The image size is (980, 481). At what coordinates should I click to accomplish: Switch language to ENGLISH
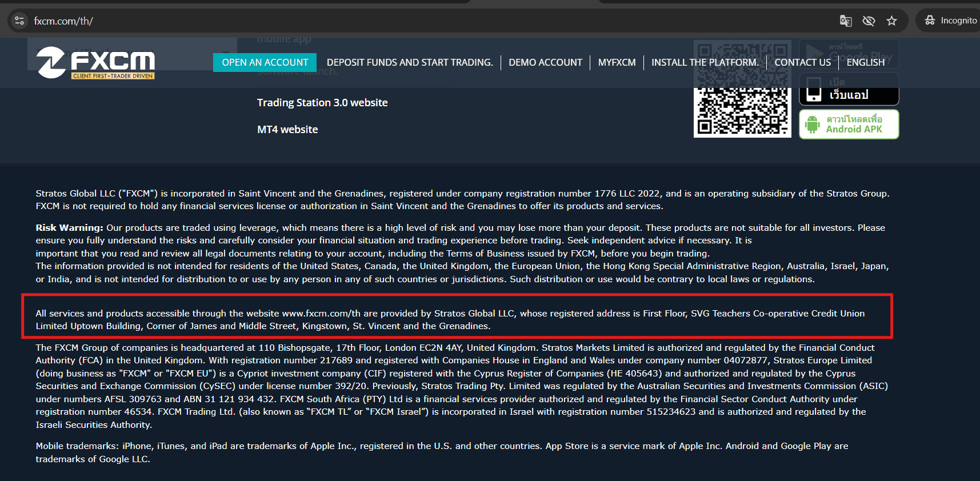pyautogui.click(x=865, y=62)
